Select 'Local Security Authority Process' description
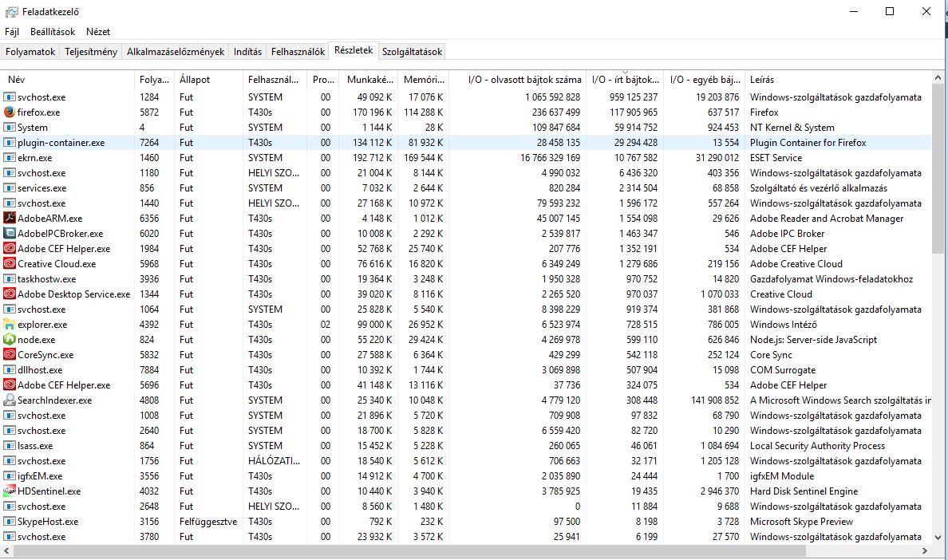This screenshot has height=560, width=948. 817,446
